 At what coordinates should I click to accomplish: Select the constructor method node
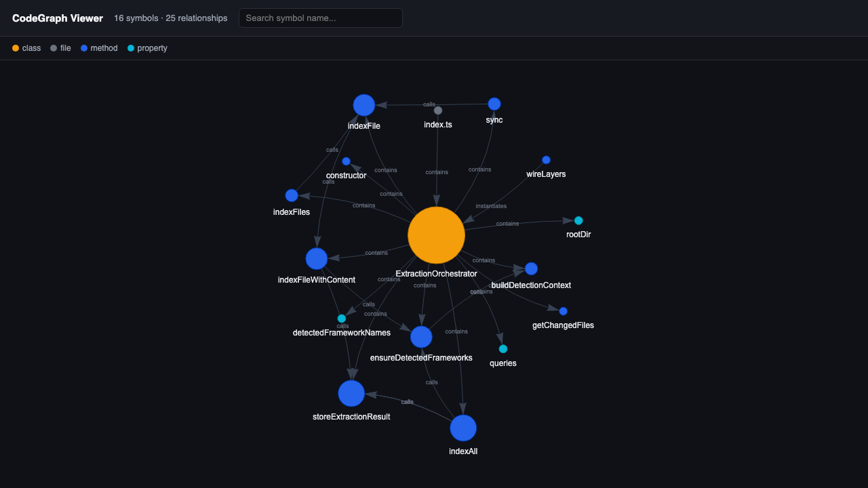point(346,161)
